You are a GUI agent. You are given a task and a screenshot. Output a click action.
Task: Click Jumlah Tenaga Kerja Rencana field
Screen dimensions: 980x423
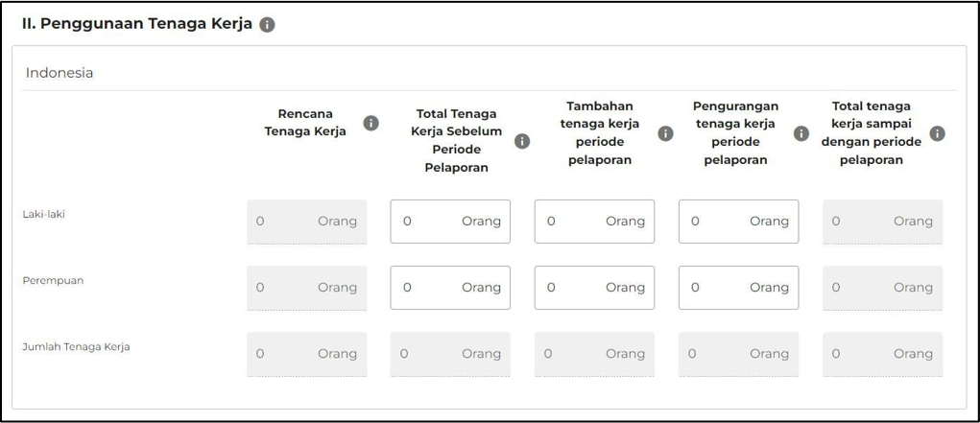click(306, 354)
